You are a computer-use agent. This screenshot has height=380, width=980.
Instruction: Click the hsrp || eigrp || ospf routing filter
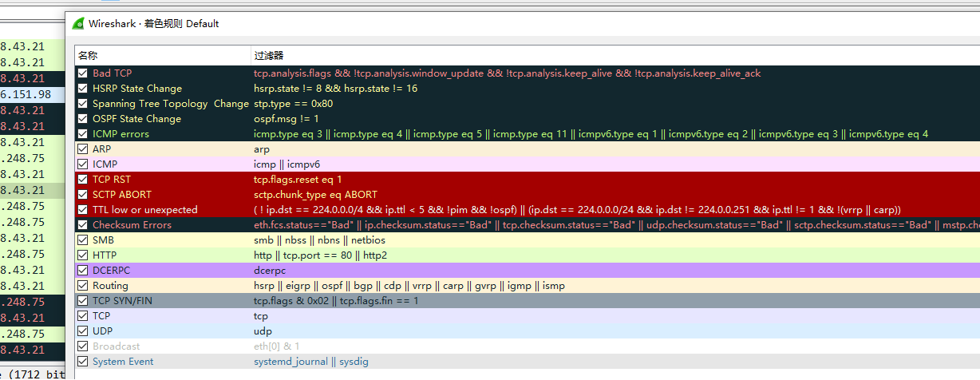pos(410,286)
